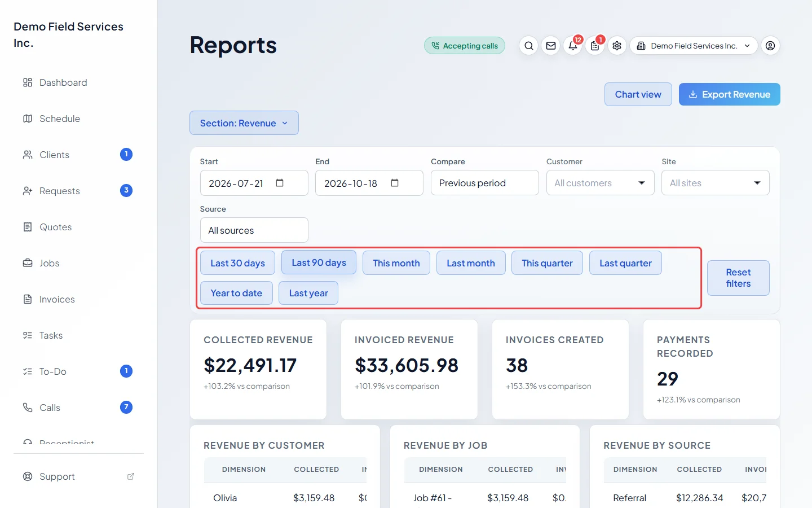Click the external link icon beside Support

click(131, 476)
